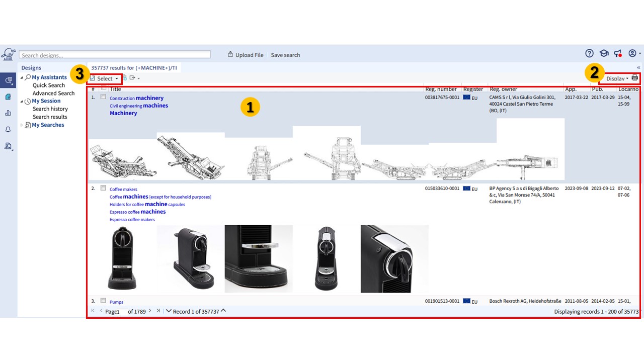Screen dimensions: 644x362
Task: Open the Select dropdown
Action: (104, 78)
